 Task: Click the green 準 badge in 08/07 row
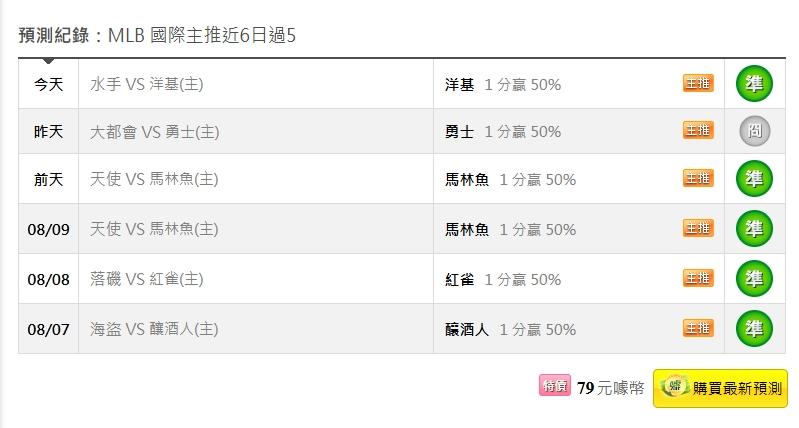pos(754,328)
